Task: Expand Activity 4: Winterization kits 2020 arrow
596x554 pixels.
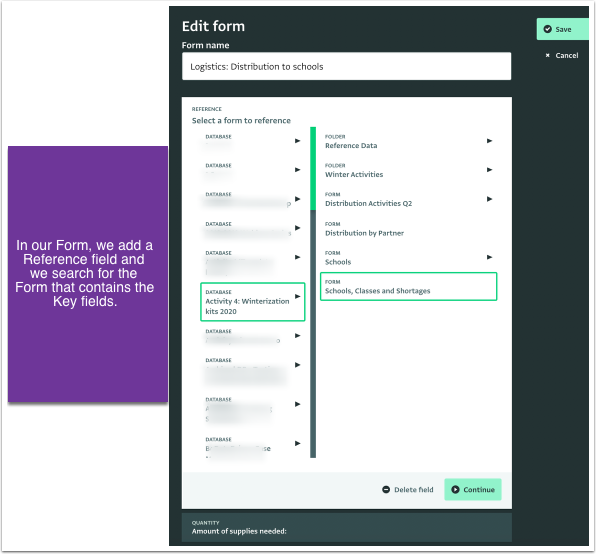Action: click(x=298, y=296)
